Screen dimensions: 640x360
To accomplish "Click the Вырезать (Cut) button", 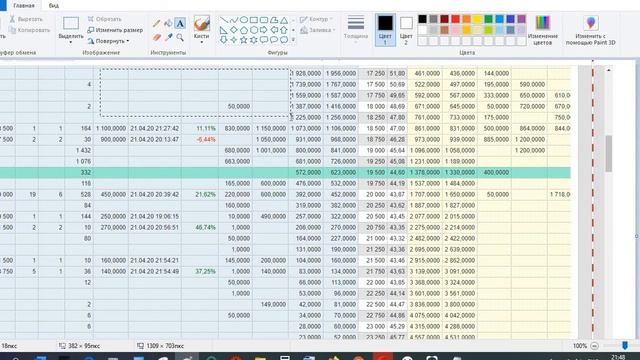I will click(x=26, y=19).
